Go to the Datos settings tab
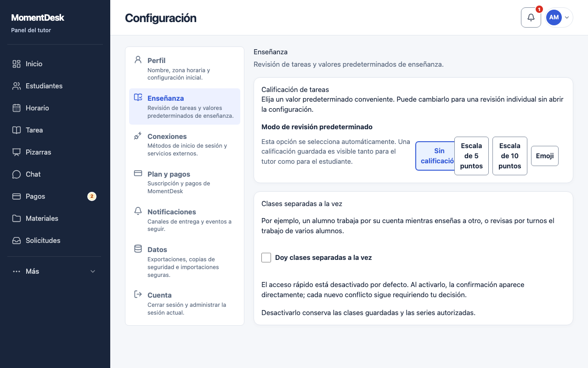This screenshot has width=588, height=368. 185,262
